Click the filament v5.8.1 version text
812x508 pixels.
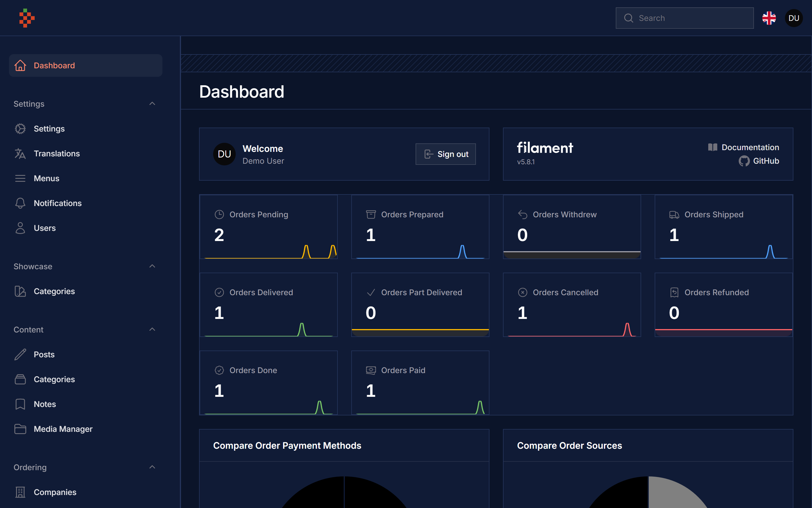click(x=526, y=162)
